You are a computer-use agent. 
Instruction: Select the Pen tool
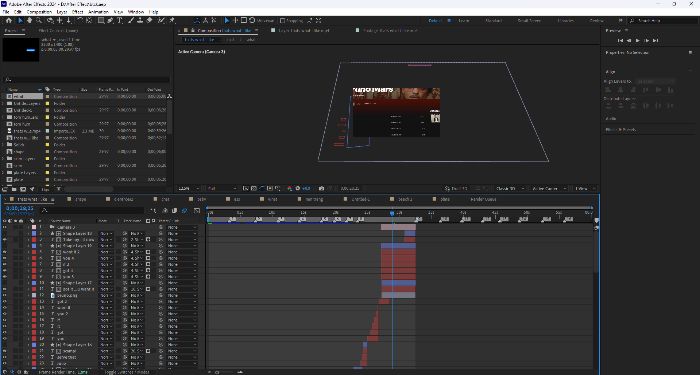(111, 21)
